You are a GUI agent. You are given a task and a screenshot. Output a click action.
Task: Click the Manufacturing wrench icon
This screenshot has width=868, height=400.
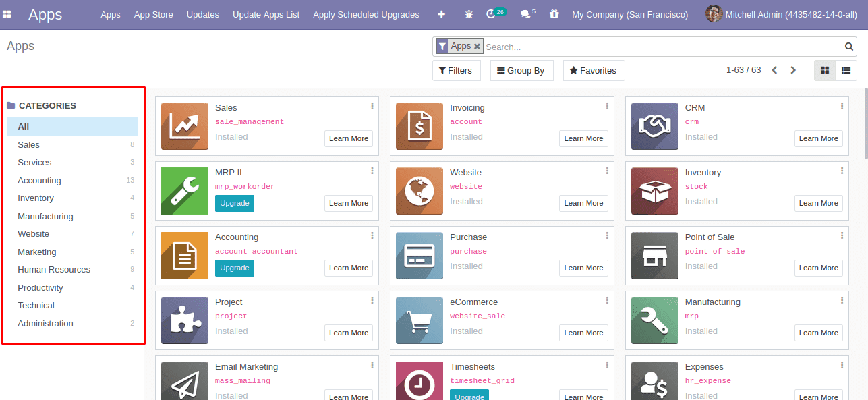(x=654, y=320)
